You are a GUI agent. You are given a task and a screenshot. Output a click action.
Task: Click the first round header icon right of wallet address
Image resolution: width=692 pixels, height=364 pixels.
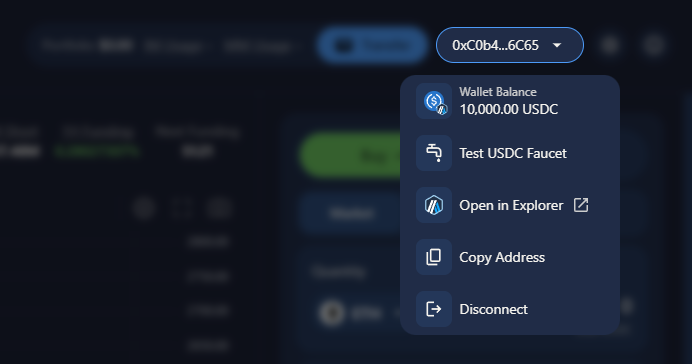point(610,45)
